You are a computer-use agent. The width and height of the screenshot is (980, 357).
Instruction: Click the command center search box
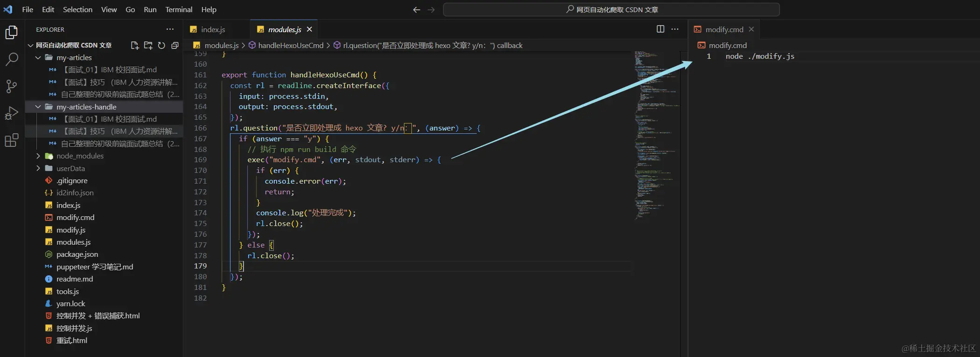611,9
